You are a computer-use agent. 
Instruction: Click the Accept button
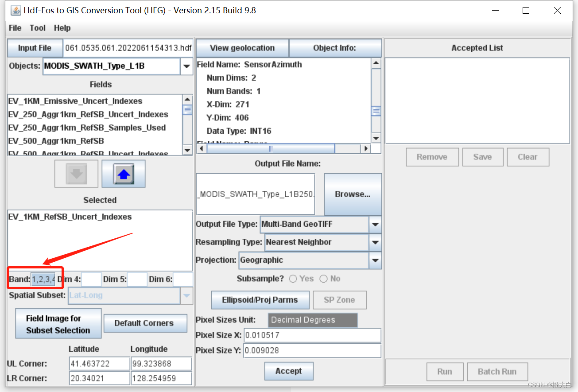pyautogui.click(x=289, y=371)
